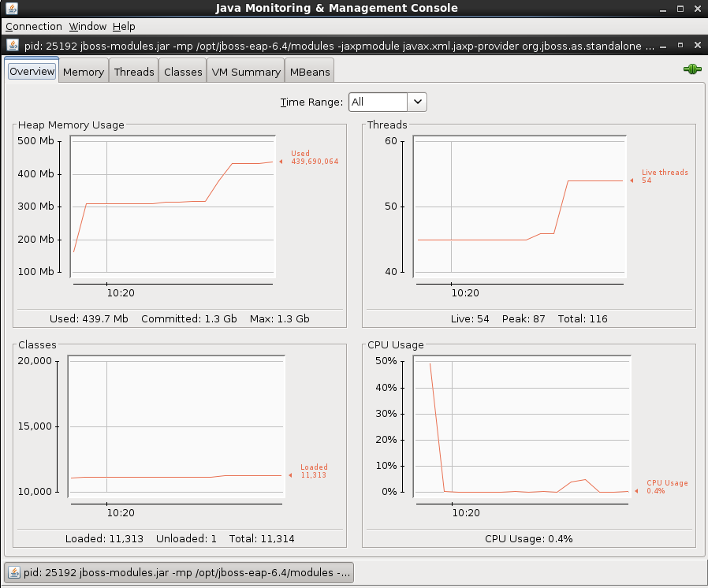
Task: Click the 'CPU Usage 0.4%' chart marker label
Action: 667,487
